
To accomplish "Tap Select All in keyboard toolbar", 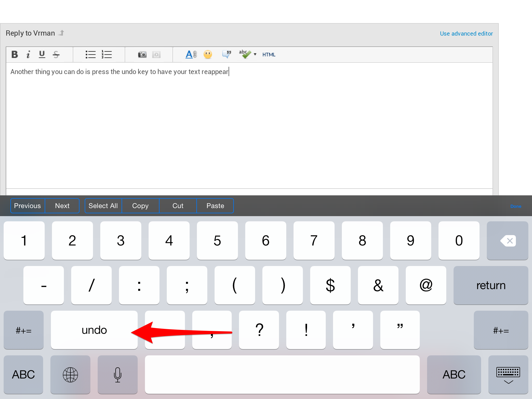I will coord(103,206).
